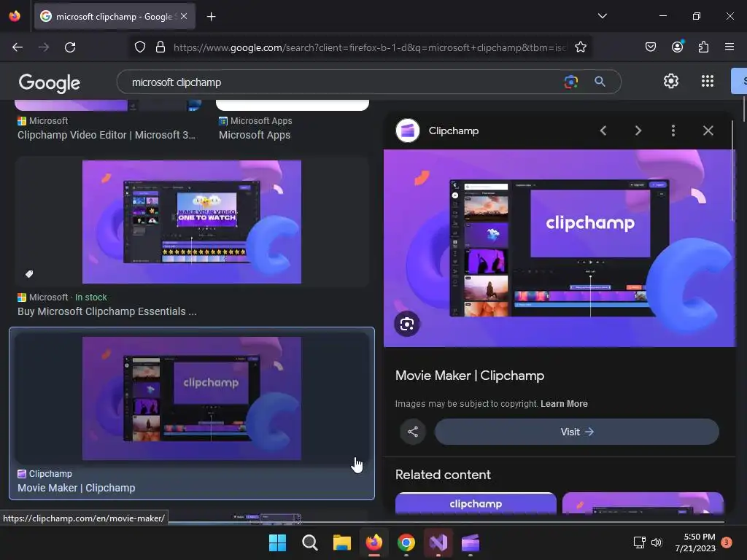Click the Visit button
The width and height of the screenshot is (747, 560).
577,432
